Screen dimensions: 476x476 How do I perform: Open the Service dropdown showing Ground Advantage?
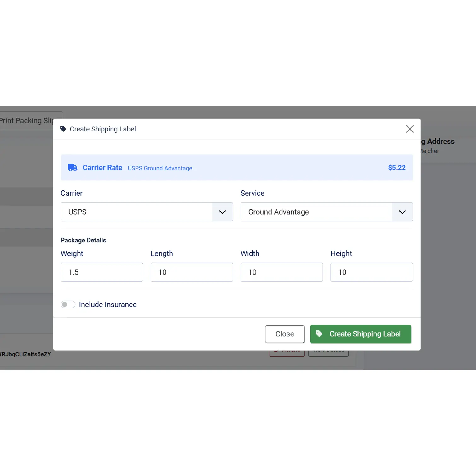click(327, 212)
